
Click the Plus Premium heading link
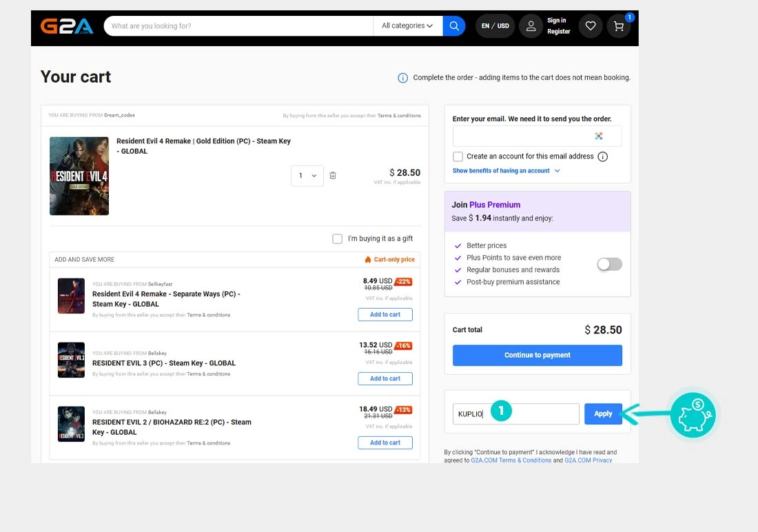point(495,205)
